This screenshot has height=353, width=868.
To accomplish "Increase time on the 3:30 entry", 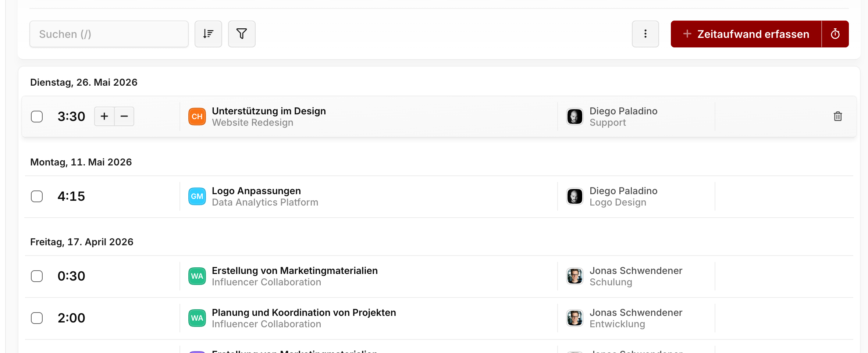I will coord(104,116).
